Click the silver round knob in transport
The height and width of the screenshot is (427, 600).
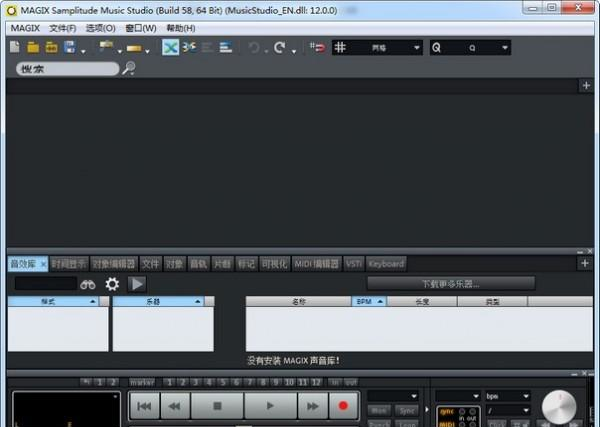[x=559, y=408]
